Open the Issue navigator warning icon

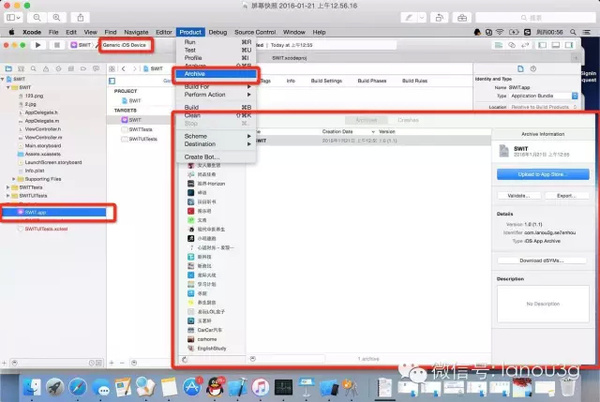46,69
